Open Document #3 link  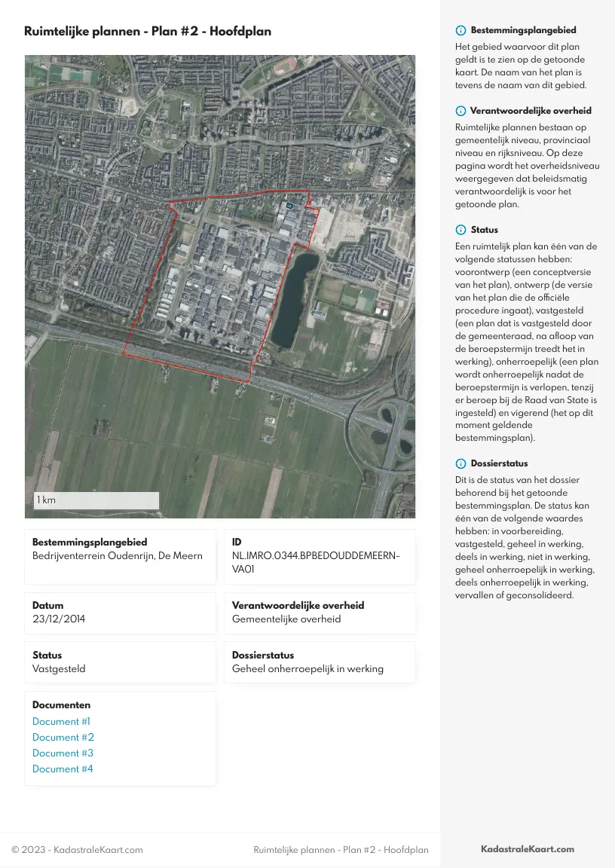63,753
